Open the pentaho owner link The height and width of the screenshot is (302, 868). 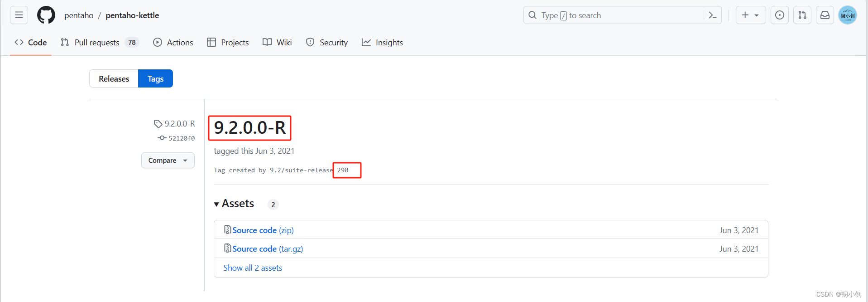[79, 15]
